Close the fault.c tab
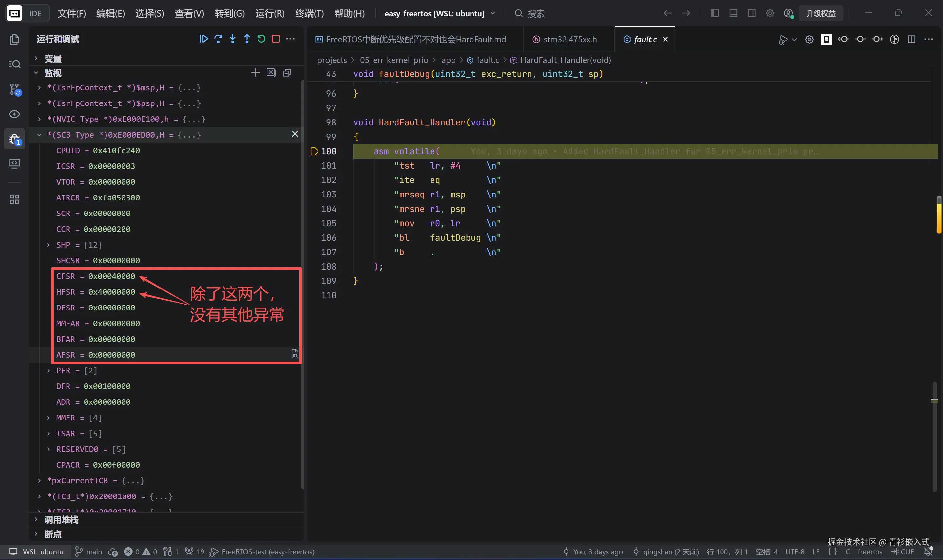The image size is (943, 560). click(x=665, y=39)
